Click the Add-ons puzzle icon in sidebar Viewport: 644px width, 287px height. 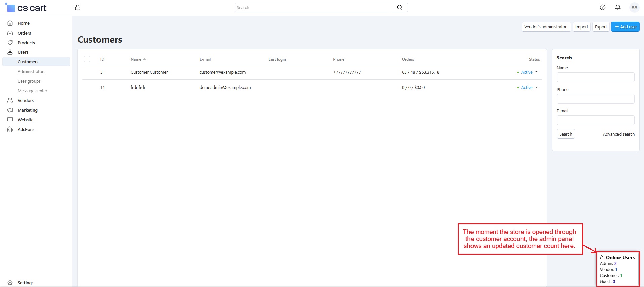pyautogui.click(x=10, y=129)
